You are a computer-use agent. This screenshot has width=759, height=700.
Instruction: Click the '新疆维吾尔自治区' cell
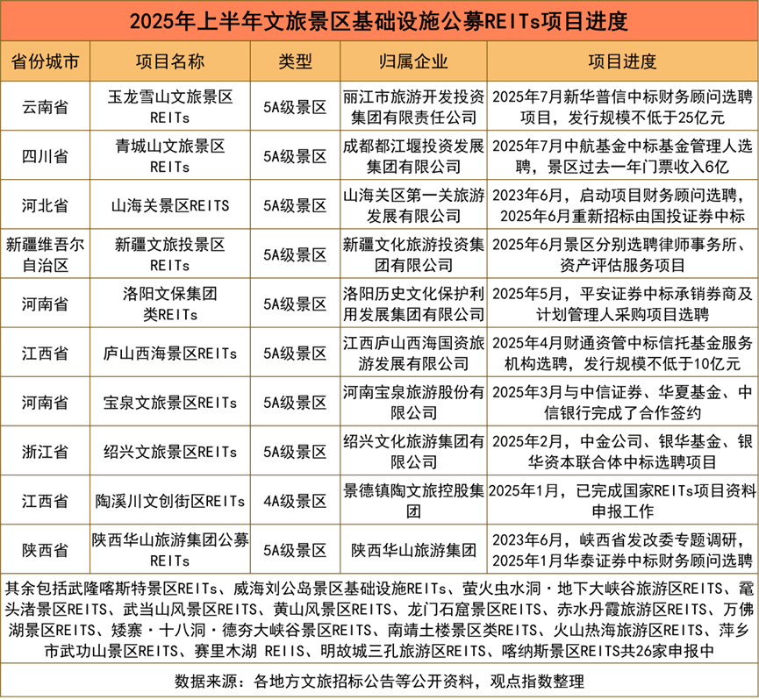45,254
